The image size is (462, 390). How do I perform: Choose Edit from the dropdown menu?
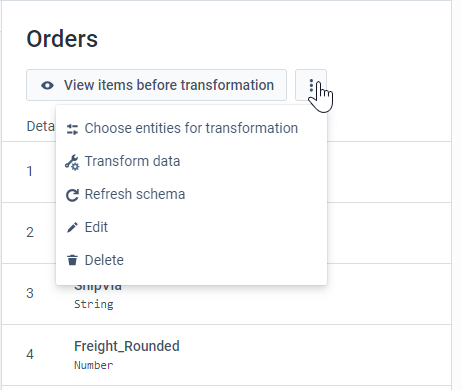pos(191,227)
